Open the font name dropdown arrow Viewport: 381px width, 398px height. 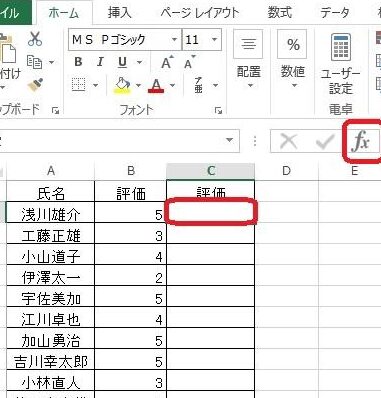[174, 40]
